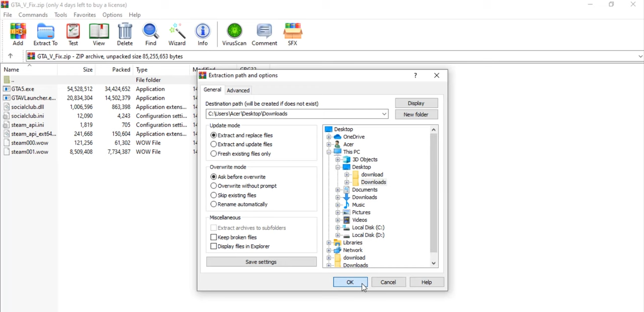Select the Music note icon in tree
This screenshot has width=644, height=312.
[347, 205]
